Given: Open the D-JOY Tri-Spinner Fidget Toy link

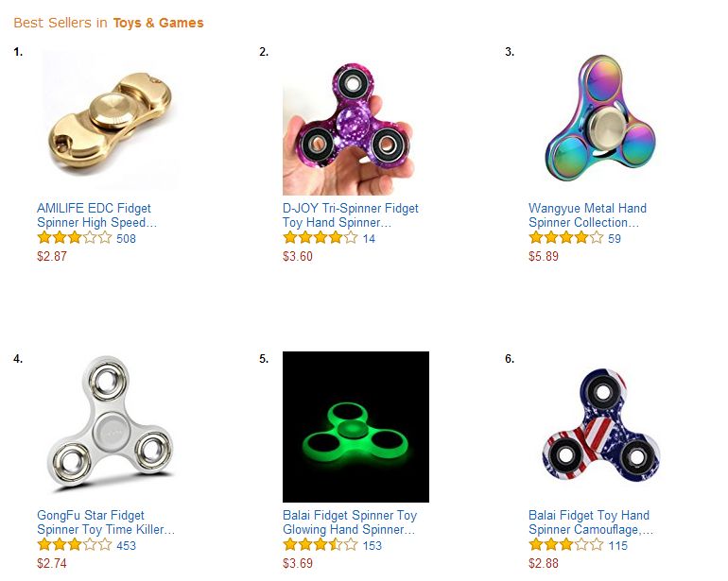Looking at the screenshot, I should pyautogui.click(x=351, y=215).
